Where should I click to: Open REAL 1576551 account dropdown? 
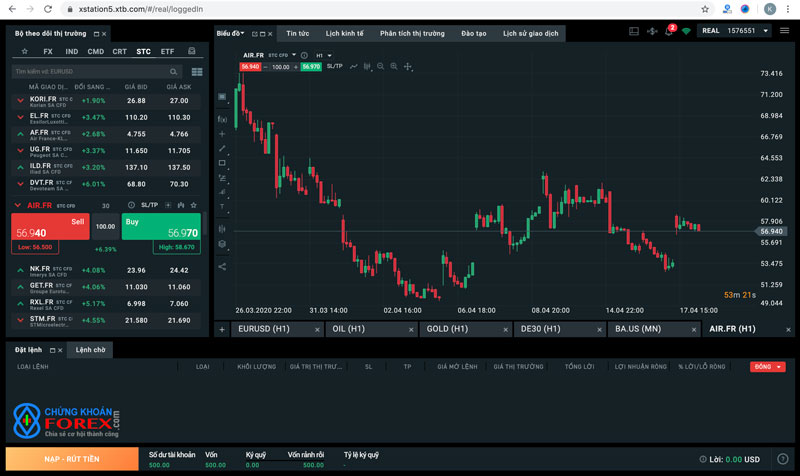734,31
